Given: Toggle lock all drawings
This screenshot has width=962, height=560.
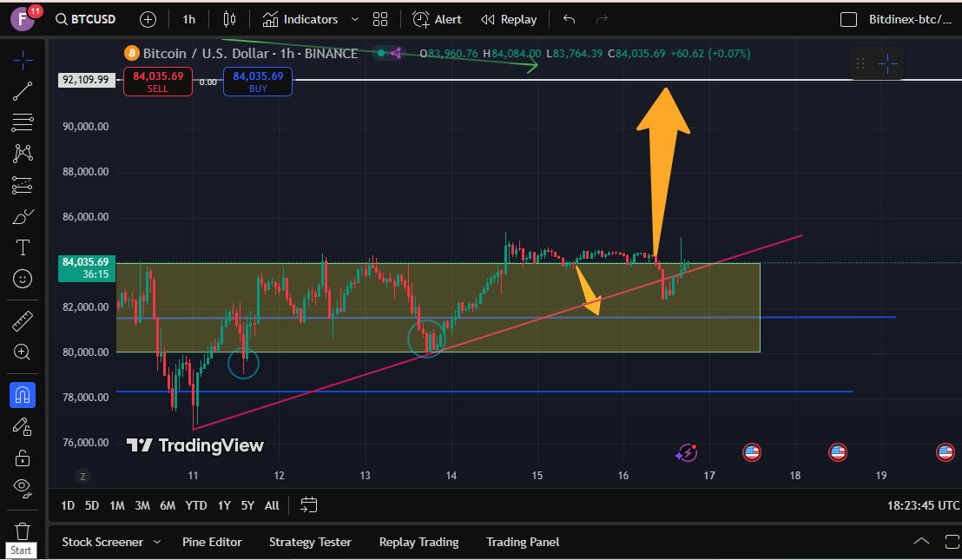Looking at the screenshot, I should 23,458.
